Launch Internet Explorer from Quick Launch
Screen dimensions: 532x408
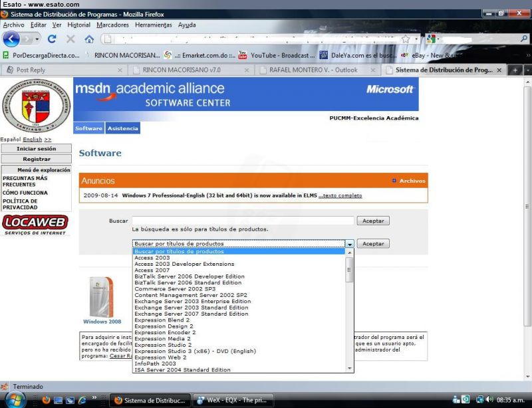(x=82, y=400)
